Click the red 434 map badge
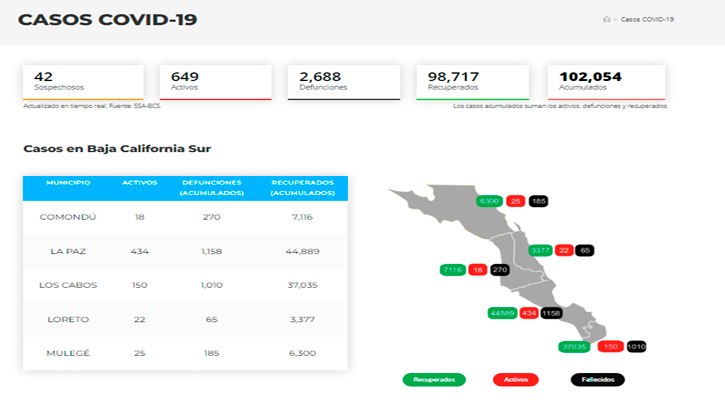 point(528,314)
